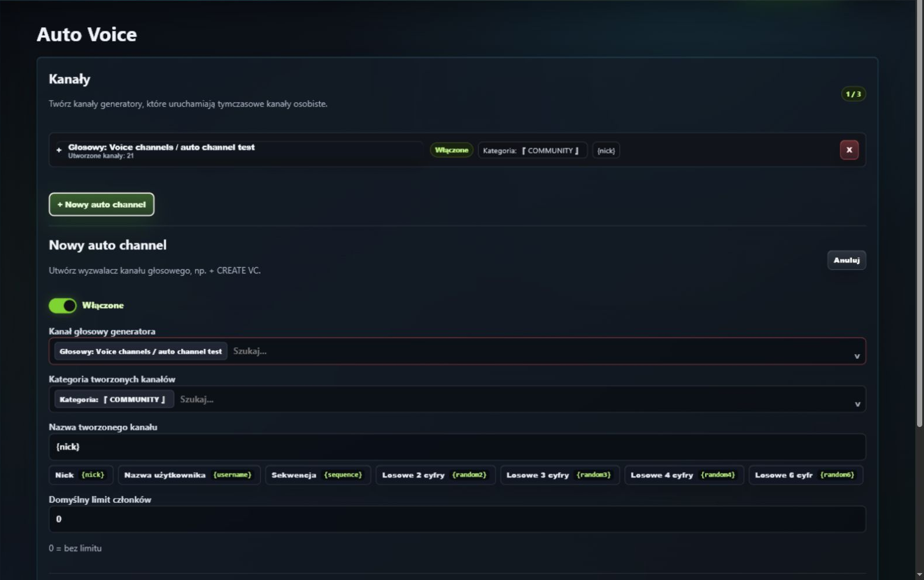924x580 pixels.
Task: Open the Kategoria tworzonych kanałów dropdown arrow
Action: (x=857, y=404)
